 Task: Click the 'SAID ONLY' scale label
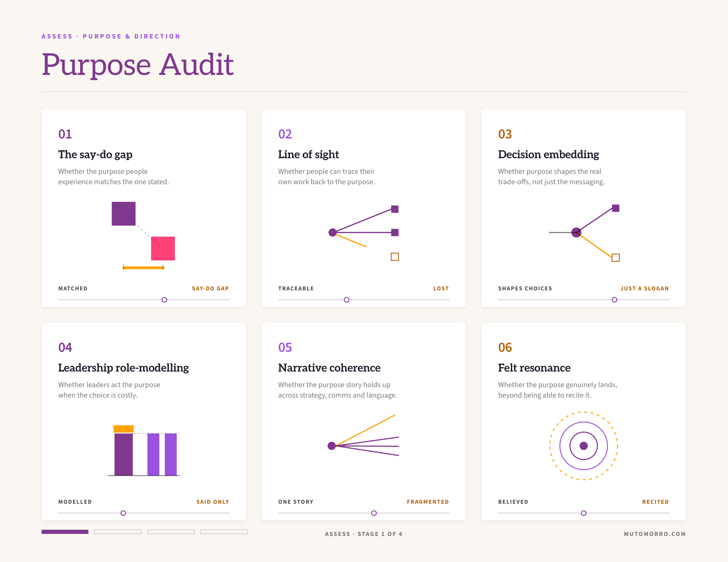[213, 502]
